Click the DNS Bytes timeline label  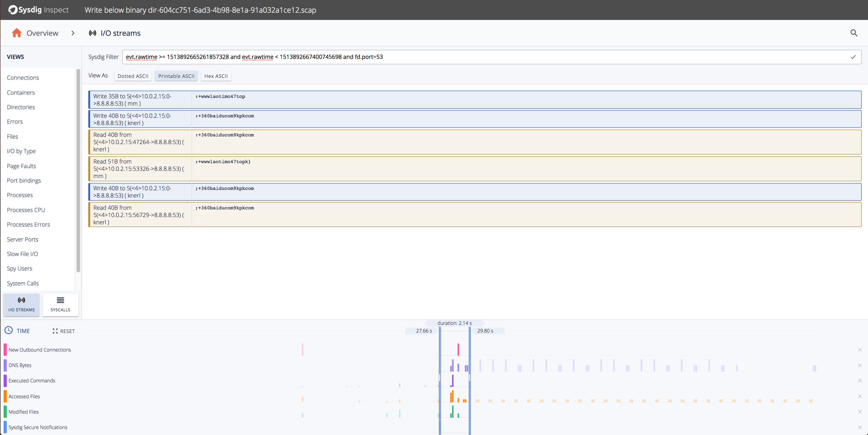pyautogui.click(x=20, y=365)
